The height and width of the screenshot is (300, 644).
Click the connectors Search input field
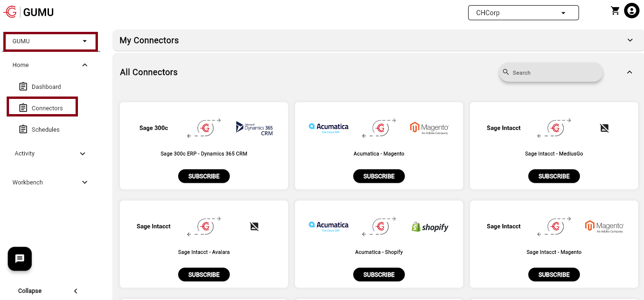tap(554, 73)
